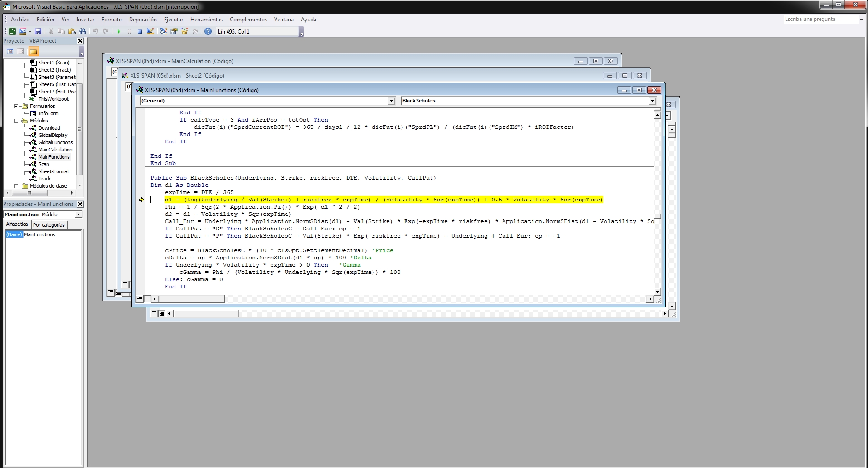Open the MainFunctions Módulo properties dropdown

click(x=78, y=214)
